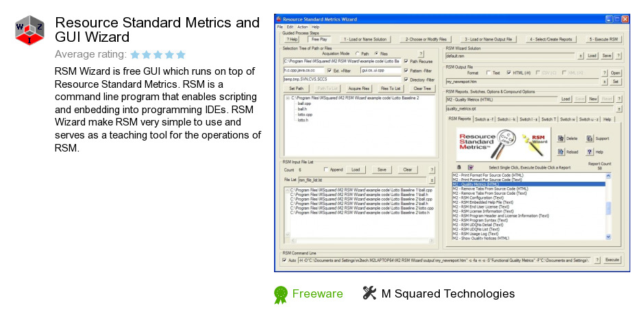This screenshot has height=325, width=644.
Task: Click the W Z I cube logo
Action: [29, 30]
